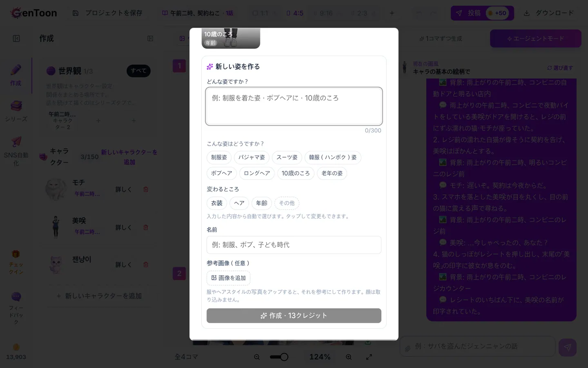Screen dimensions: 588x368
Task: Toggle the その他 change chip
Action: click(x=287, y=203)
